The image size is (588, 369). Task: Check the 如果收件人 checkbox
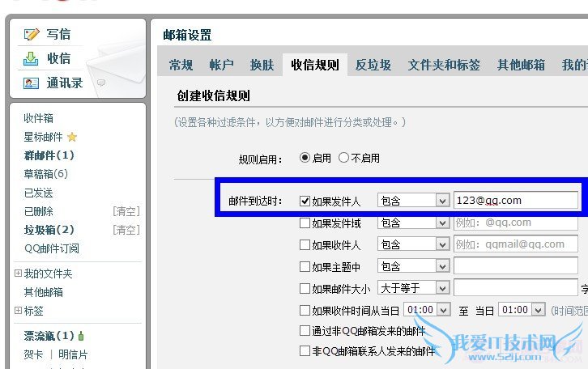(305, 245)
